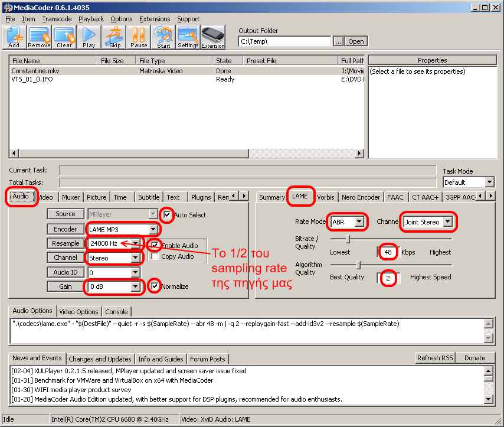Select the Constantine.mkv file row
The width and height of the screenshot is (504, 427).
pyautogui.click(x=187, y=71)
